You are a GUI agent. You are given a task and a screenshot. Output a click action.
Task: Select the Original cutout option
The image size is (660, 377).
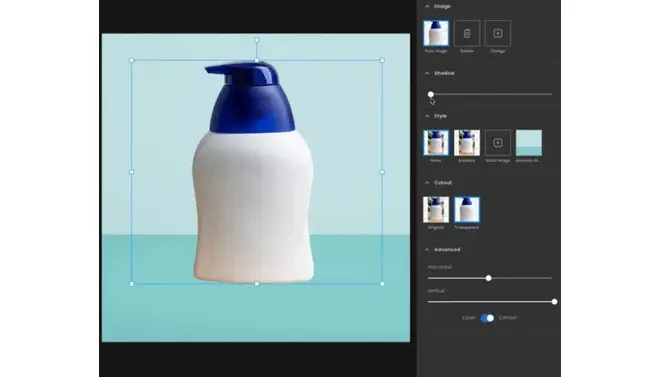pos(436,210)
